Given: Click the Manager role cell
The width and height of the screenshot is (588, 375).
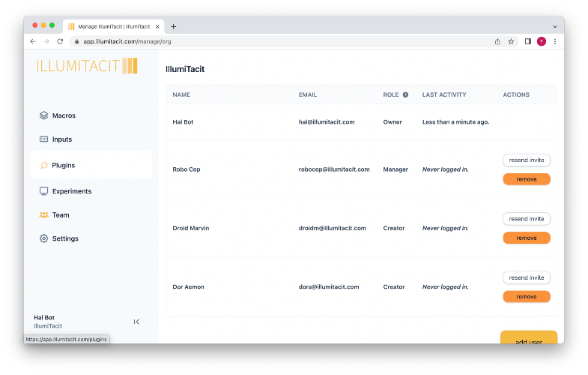Looking at the screenshot, I should (395, 169).
